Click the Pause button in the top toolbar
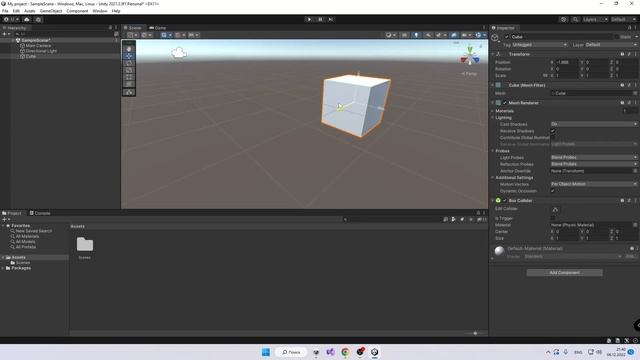 [320, 19]
